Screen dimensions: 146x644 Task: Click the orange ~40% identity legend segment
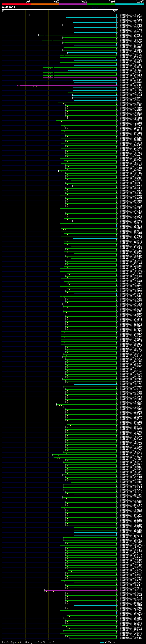coord(45,4)
